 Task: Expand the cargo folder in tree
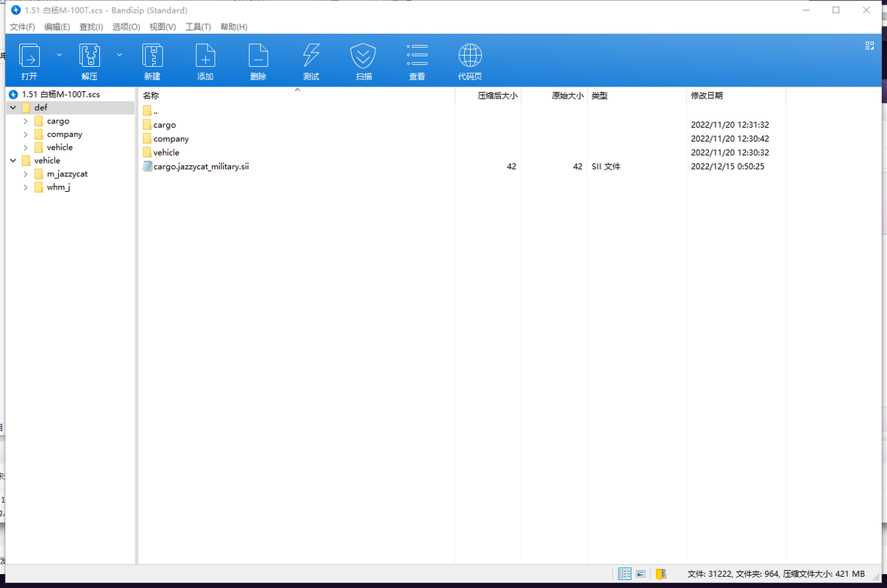[26, 121]
